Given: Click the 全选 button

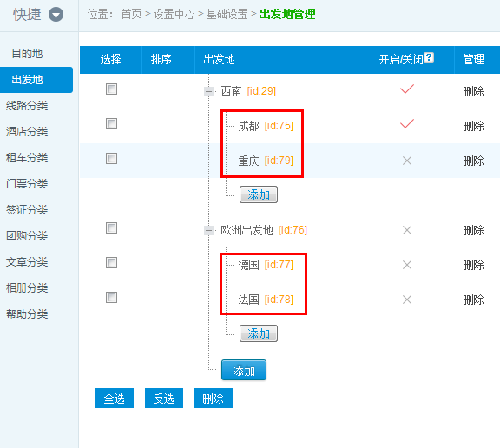Looking at the screenshot, I should click(115, 398).
